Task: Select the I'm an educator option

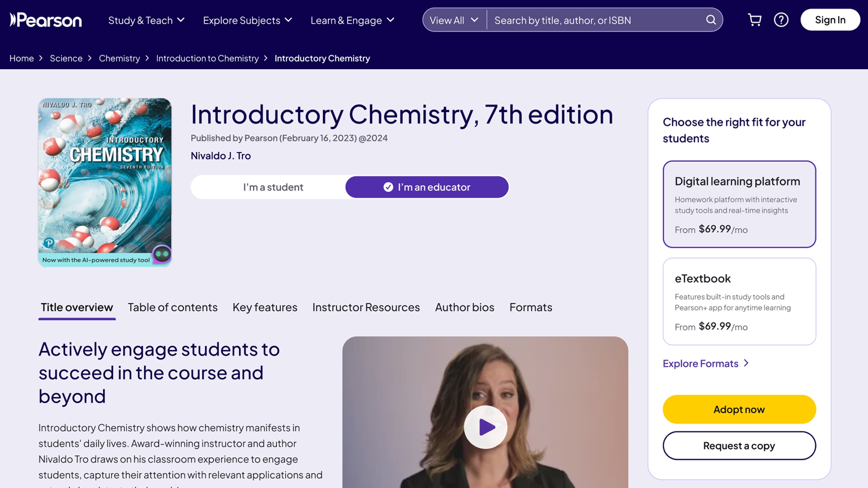Action: pos(427,187)
